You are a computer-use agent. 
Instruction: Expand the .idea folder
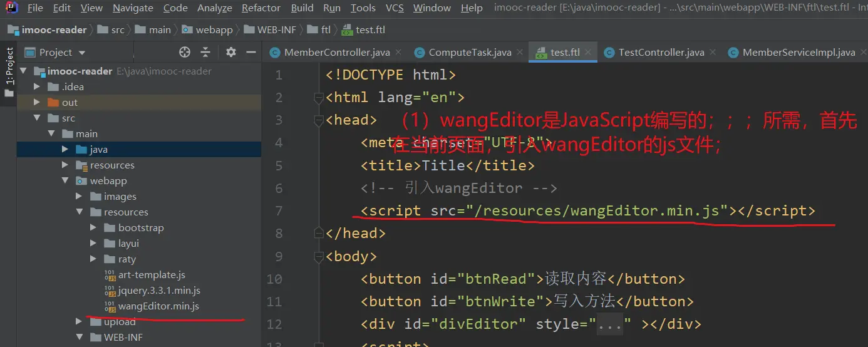[37, 87]
